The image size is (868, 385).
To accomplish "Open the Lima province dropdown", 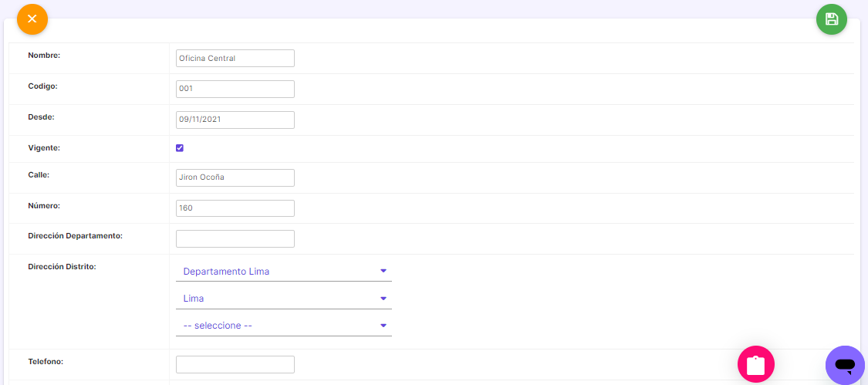I will 284,299.
